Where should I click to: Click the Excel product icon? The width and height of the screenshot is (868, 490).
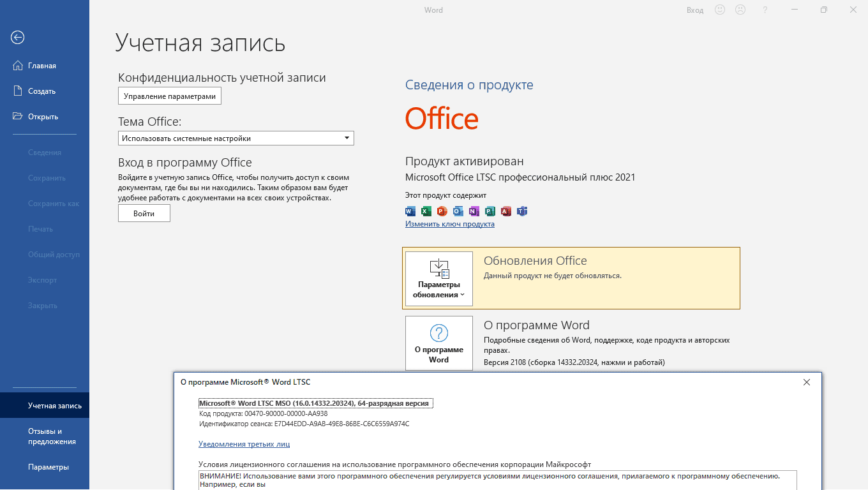[426, 211]
